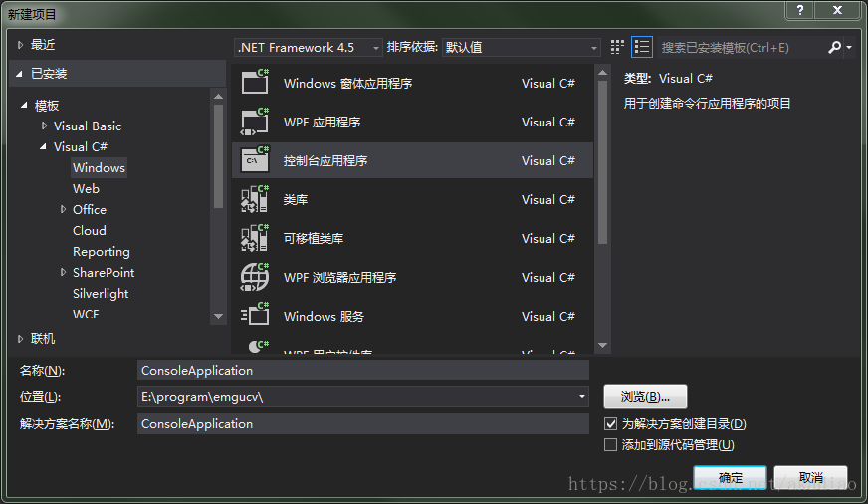Select 可移植类库 template text
Image resolution: width=868 pixels, height=504 pixels.
(314, 238)
